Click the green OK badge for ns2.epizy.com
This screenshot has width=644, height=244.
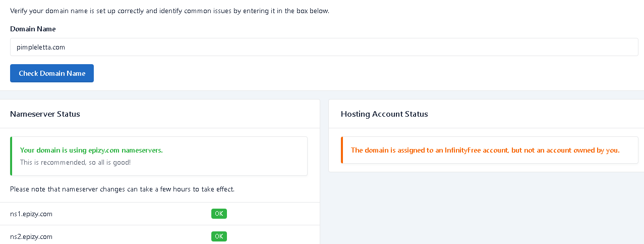[219, 236]
